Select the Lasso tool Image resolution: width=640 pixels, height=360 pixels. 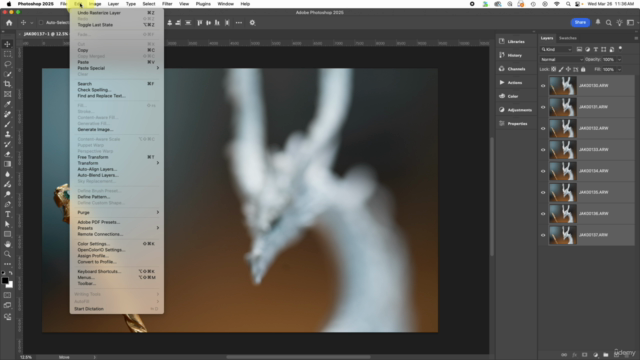point(7,64)
